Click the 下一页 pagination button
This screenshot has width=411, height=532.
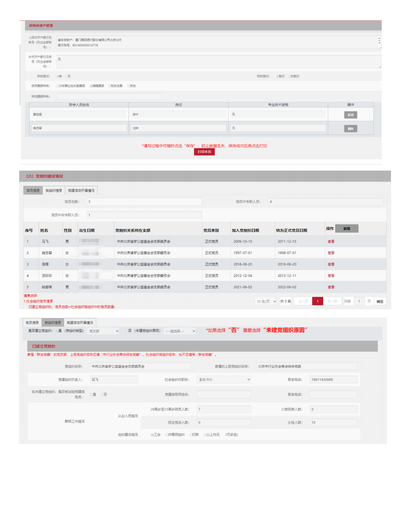pos(332,301)
